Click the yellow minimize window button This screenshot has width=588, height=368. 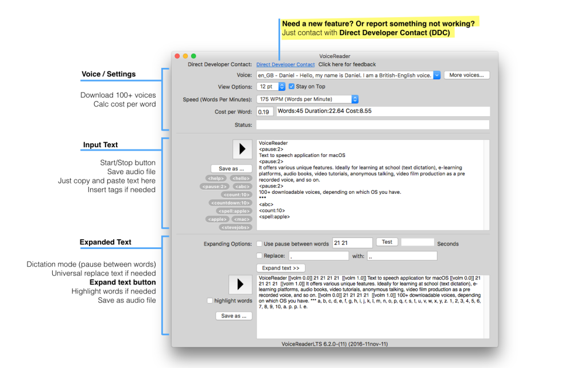click(185, 56)
